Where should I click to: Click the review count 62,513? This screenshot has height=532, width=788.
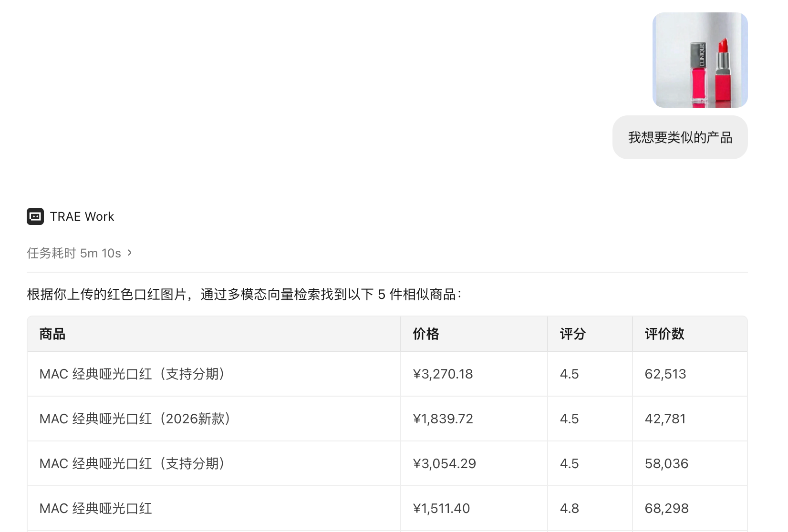tap(665, 374)
